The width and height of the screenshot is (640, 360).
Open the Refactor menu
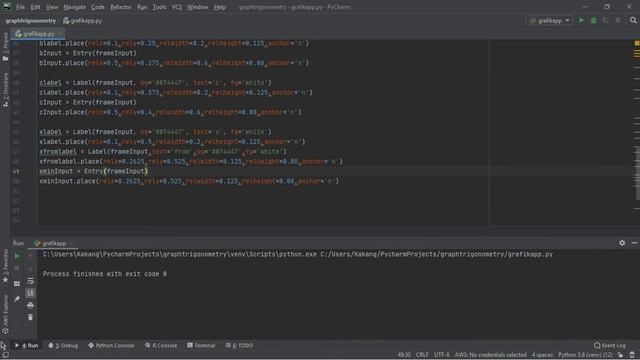click(x=121, y=7)
